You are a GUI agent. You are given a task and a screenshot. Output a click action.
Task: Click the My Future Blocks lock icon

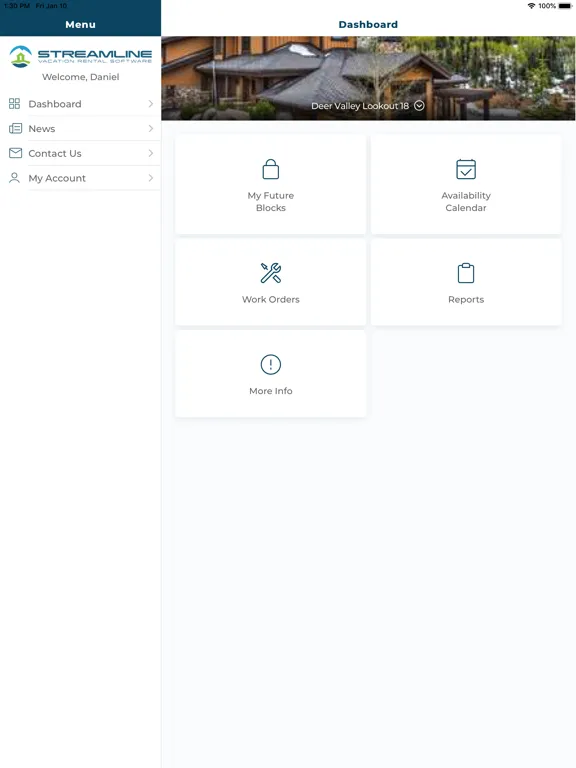point(270,169)
